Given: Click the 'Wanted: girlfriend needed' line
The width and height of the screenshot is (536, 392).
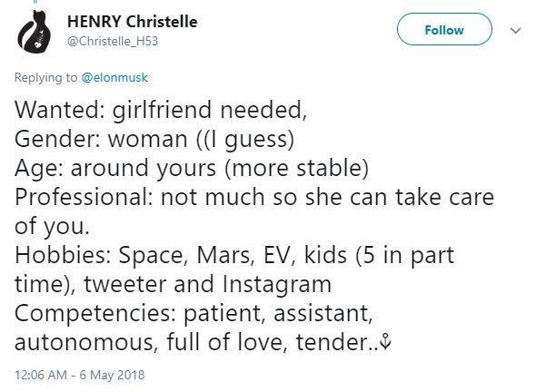Looking at the screenshot, I should click(x=161, y=111).
